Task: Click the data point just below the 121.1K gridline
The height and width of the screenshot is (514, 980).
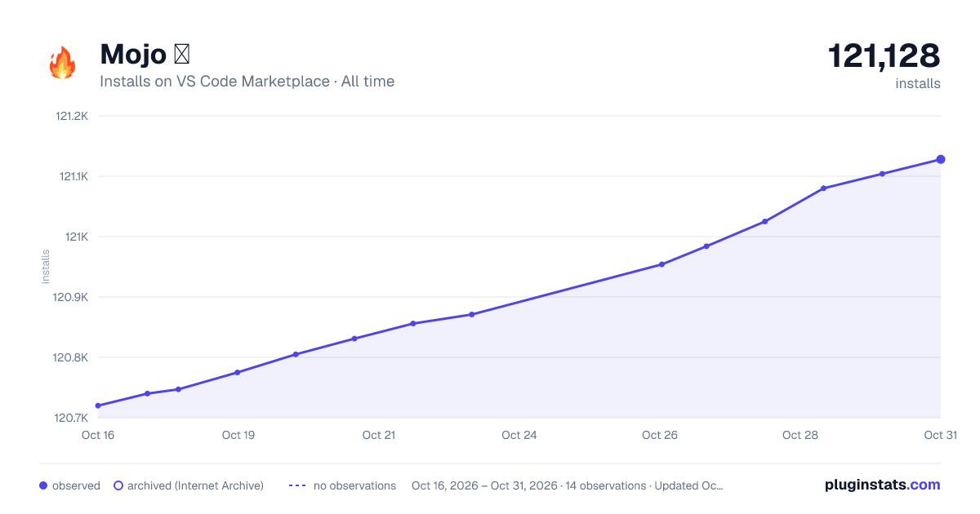Action: point(823,188)
